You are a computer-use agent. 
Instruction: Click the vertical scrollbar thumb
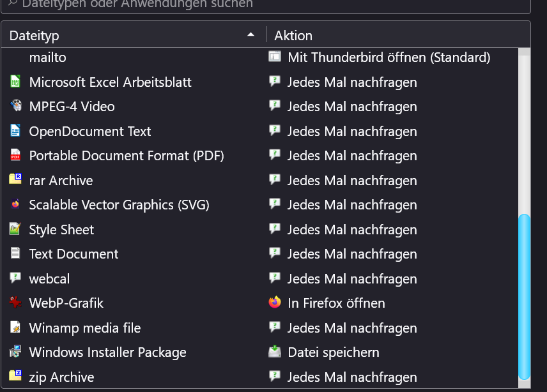[x=525, y=295]
